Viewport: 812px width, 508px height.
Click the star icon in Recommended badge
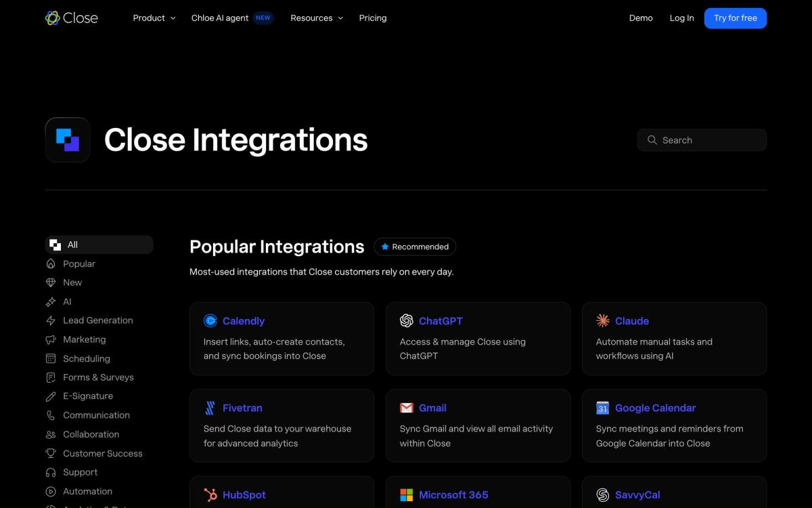click(x=385, y=247)
